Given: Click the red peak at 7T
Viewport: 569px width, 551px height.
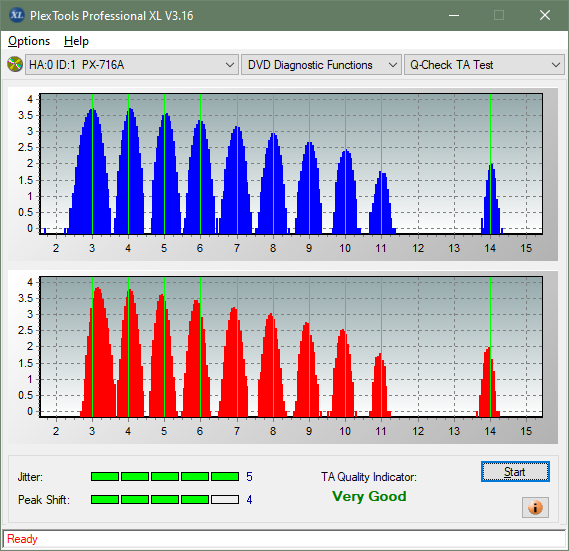Looking at the screenshot, I should 233,362.
